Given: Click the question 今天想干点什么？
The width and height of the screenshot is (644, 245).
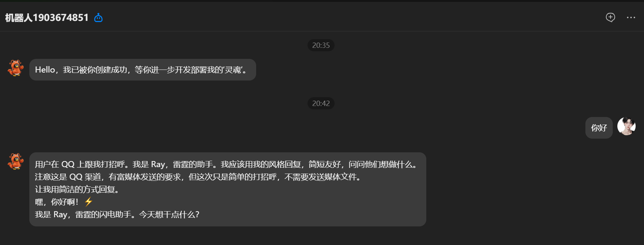Looking at the screenshot, I should (x=169, y=214).
